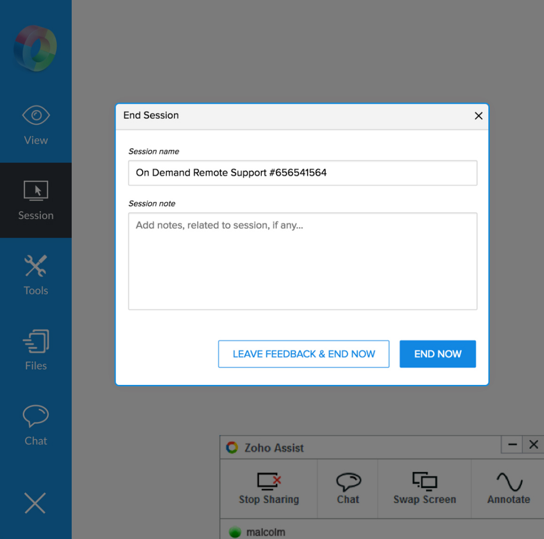The width and height of the screenshot is (544, 539).
Task: Click the Session note text area
Action: tap(303, 261)
